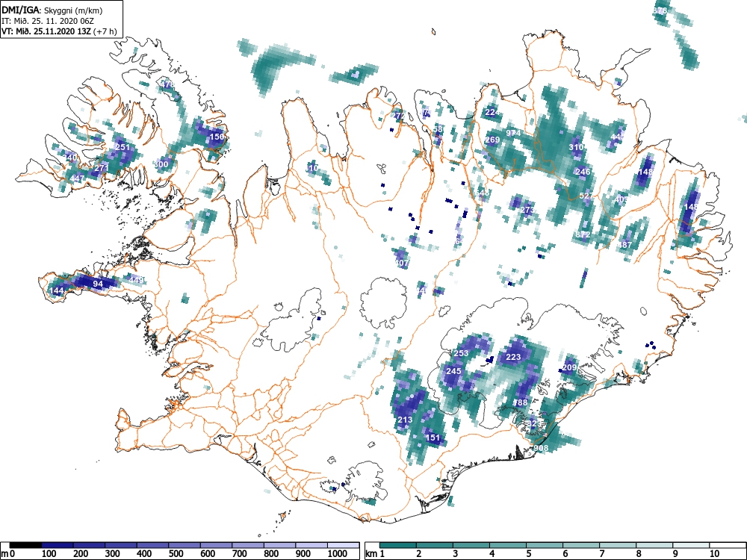Screen dimensions: 747x560
Task: Click the '449' visibility value
Action: [136, 280]
